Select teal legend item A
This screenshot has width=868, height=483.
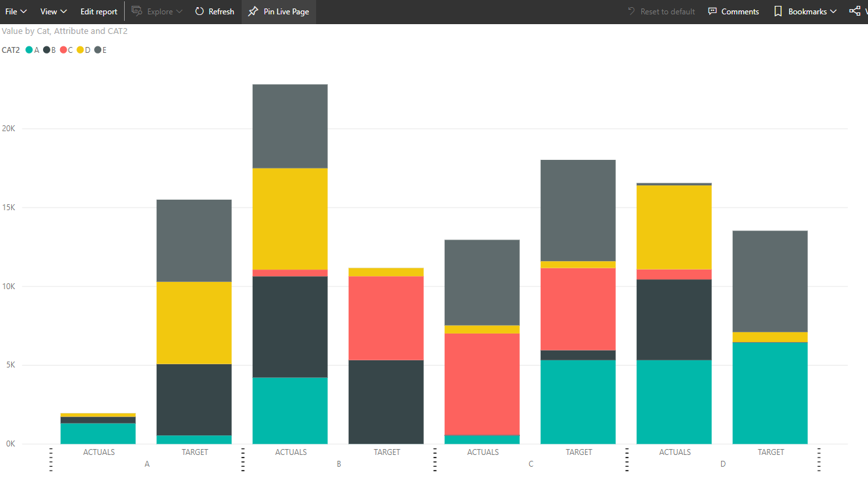click(33, 50)
